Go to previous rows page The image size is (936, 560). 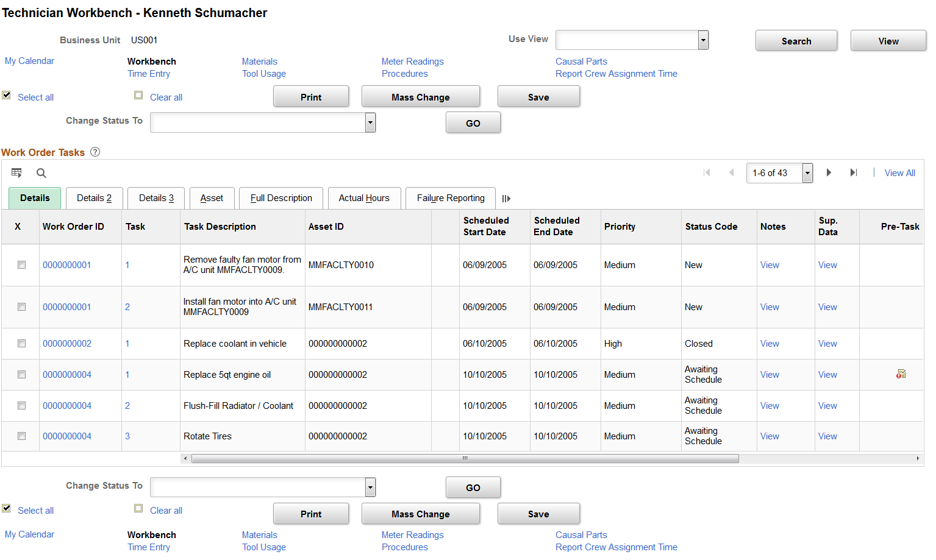point(731,172)
